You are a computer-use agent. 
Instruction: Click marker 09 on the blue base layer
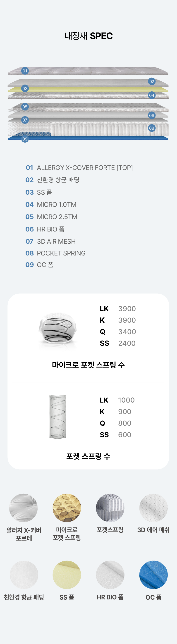point(25,139)
